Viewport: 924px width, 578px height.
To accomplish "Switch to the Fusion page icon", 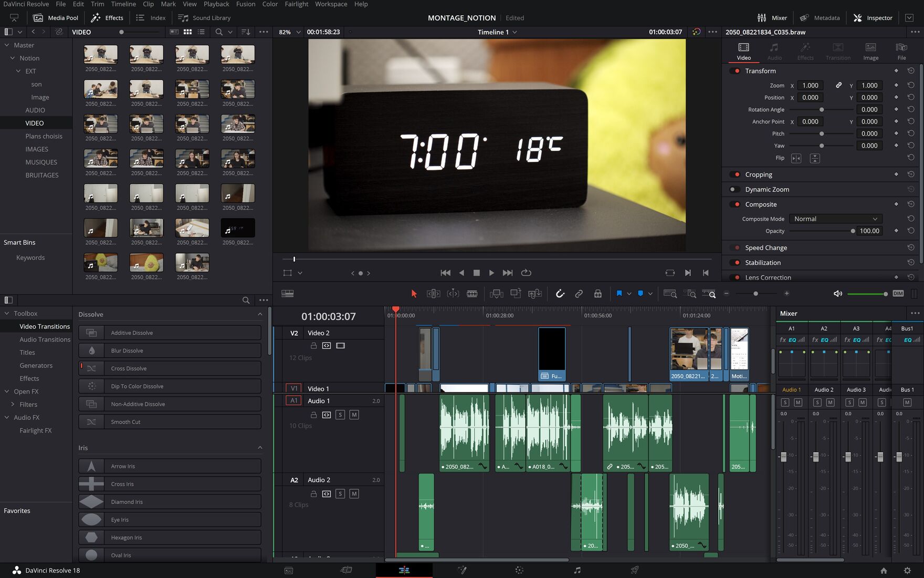I will pyautogui.click(x=462, y=570).
